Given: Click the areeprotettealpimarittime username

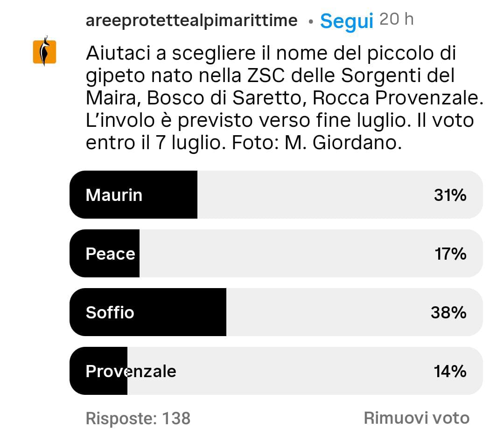Looking at the screenshot, I should pyautogui.click(x=191, y=21).
